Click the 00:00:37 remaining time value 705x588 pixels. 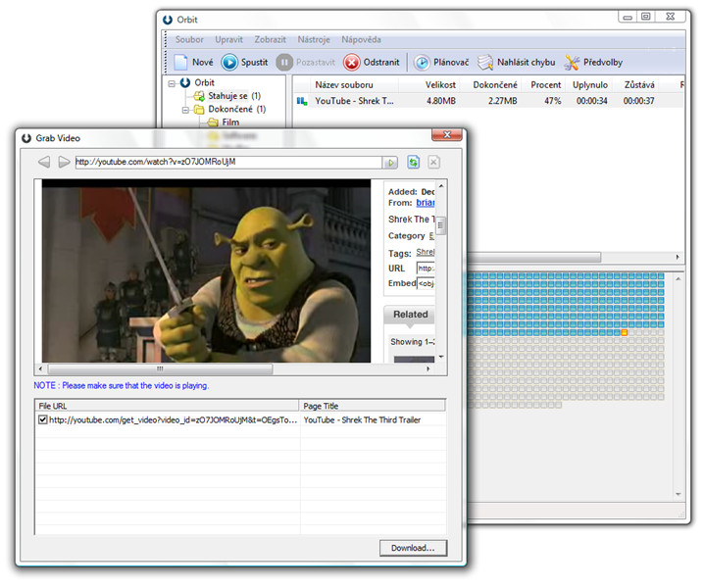click(638, 101)
